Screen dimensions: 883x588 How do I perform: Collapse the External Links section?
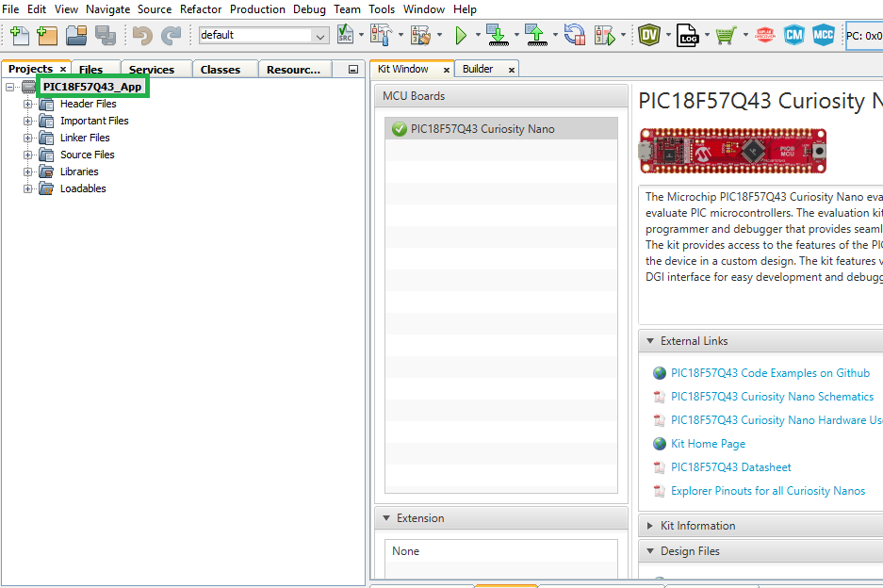pos(650,341)
